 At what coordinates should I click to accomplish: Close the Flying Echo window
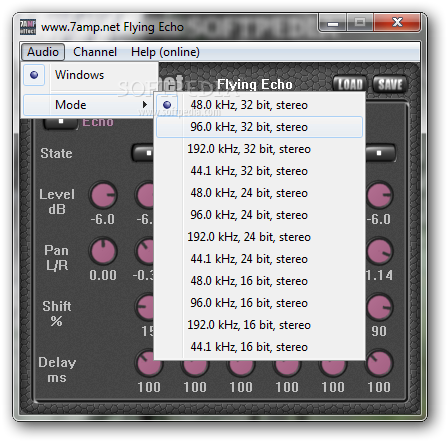pos(397,23)
